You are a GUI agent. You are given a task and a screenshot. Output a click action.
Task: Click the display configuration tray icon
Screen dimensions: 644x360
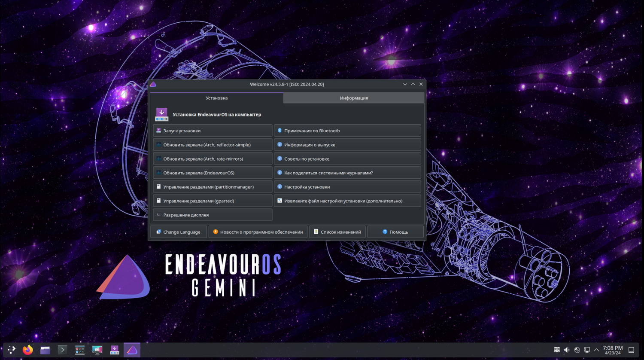(x=587, y=350)
